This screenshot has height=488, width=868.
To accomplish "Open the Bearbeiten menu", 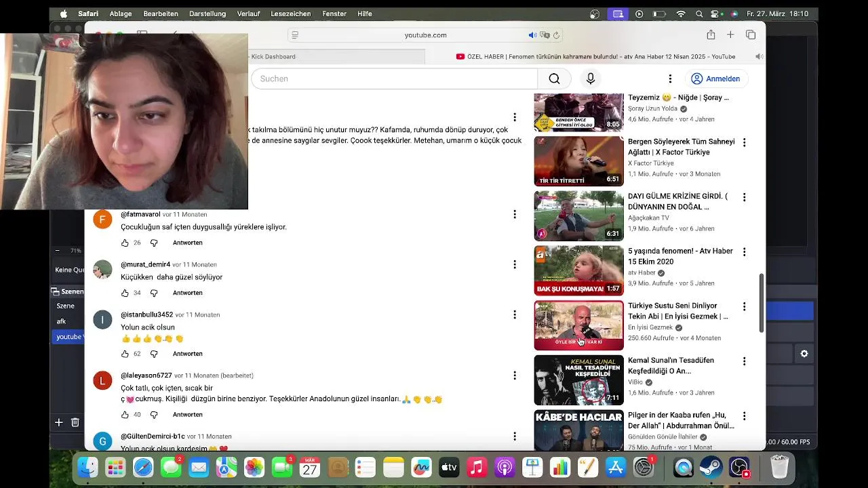I will [161, 14].
